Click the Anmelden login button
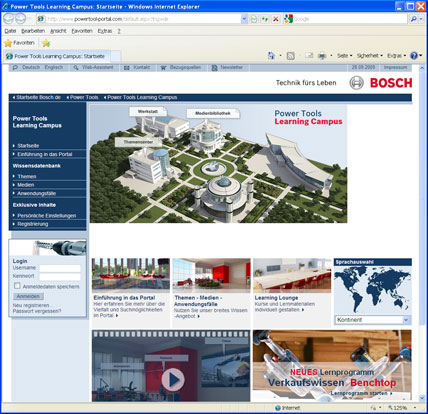The height and width of the screenshot is (414, 428). [x=28, y=296]
